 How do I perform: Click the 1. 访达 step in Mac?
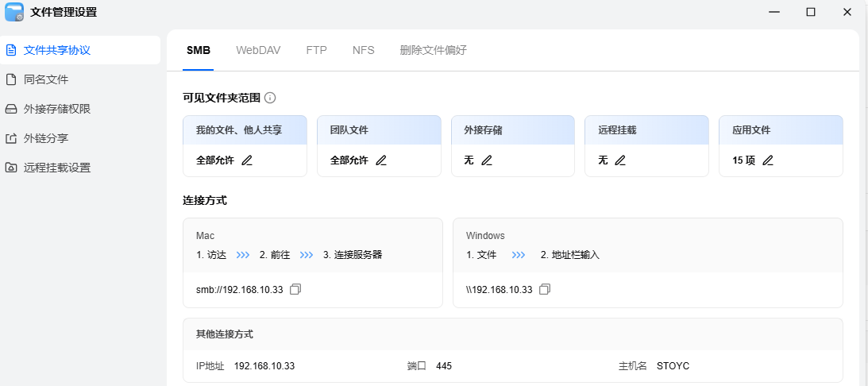click(x=211, y=255)
